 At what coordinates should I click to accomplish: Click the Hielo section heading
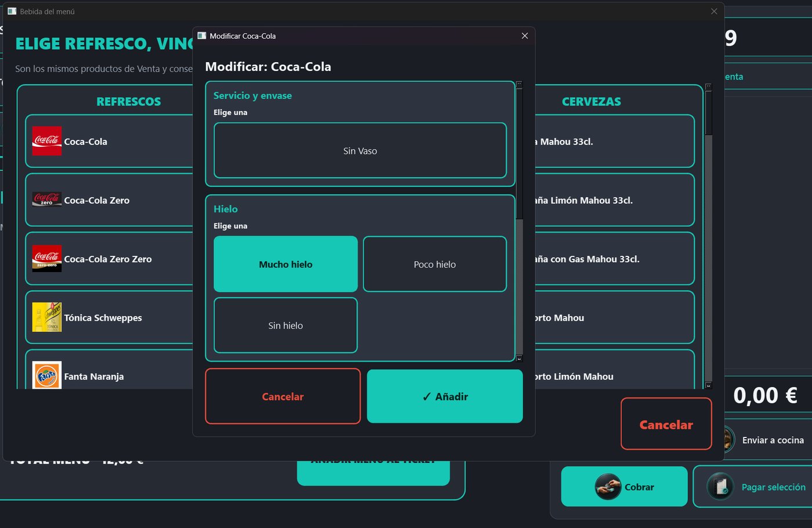(226, 209)
